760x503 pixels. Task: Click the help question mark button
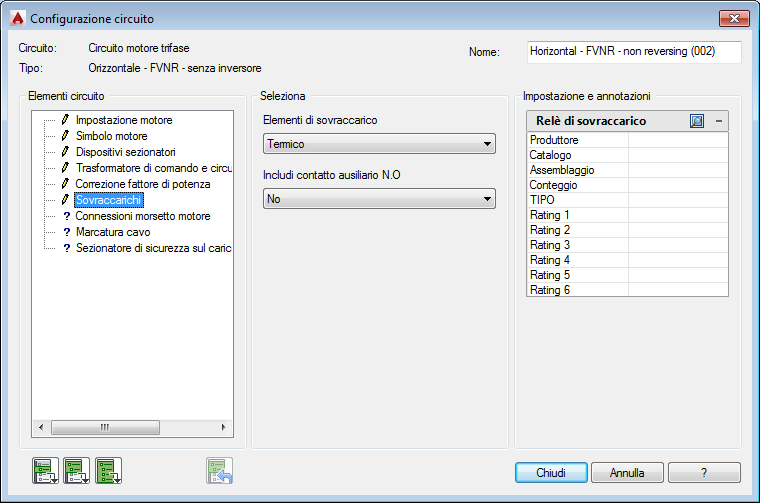coord(704,472)
